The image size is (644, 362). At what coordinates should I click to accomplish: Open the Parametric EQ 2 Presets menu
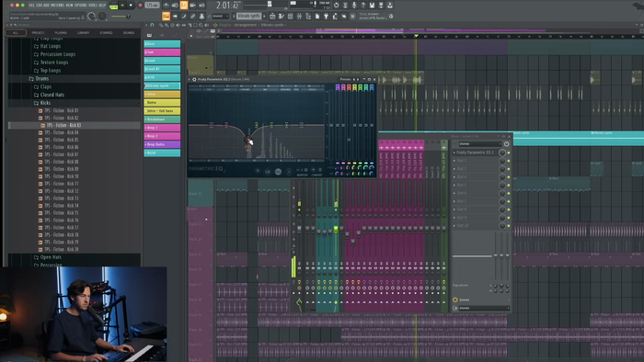[x=345, y=79]
